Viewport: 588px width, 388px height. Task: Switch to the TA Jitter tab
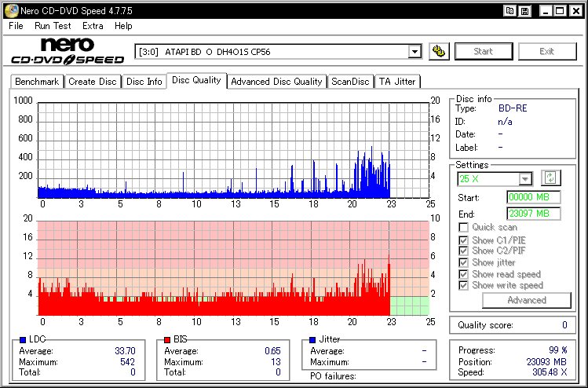click(x=397, y=82)
